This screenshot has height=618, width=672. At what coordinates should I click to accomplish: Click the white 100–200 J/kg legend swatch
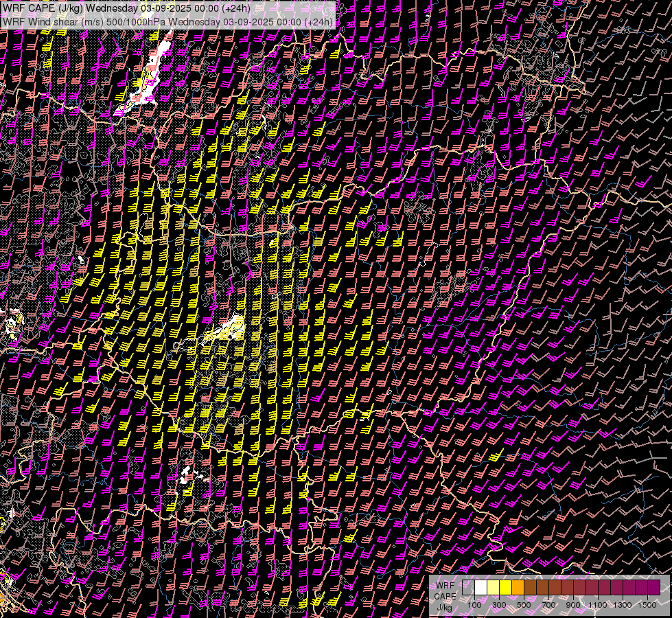[x=481, y=587]
